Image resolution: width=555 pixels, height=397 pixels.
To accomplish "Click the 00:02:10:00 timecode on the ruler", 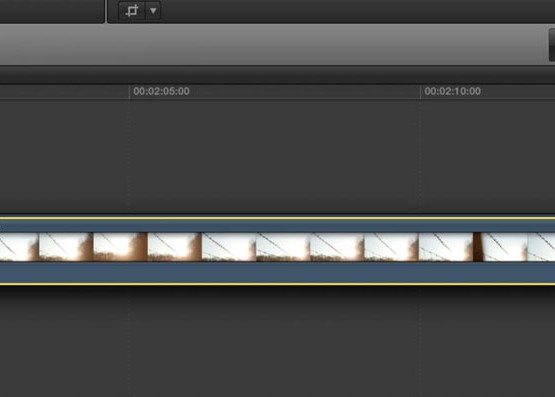I will tap(453, 91).
